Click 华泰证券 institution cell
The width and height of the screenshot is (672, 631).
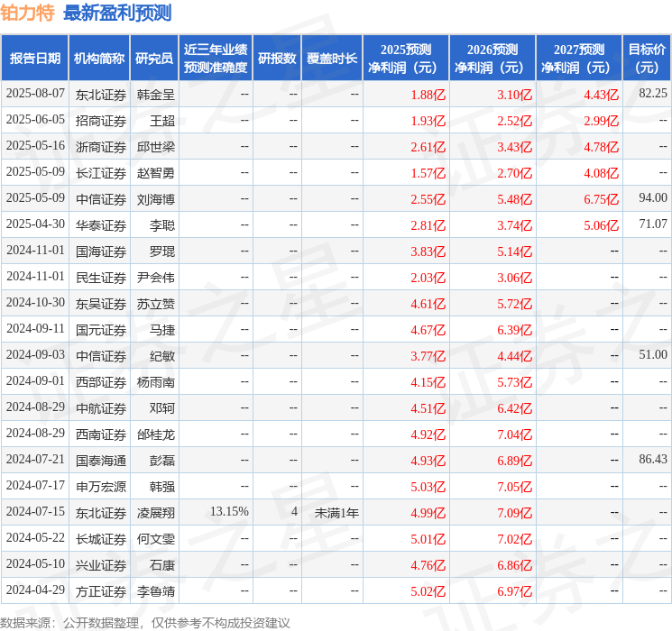(x=101, y=225)
